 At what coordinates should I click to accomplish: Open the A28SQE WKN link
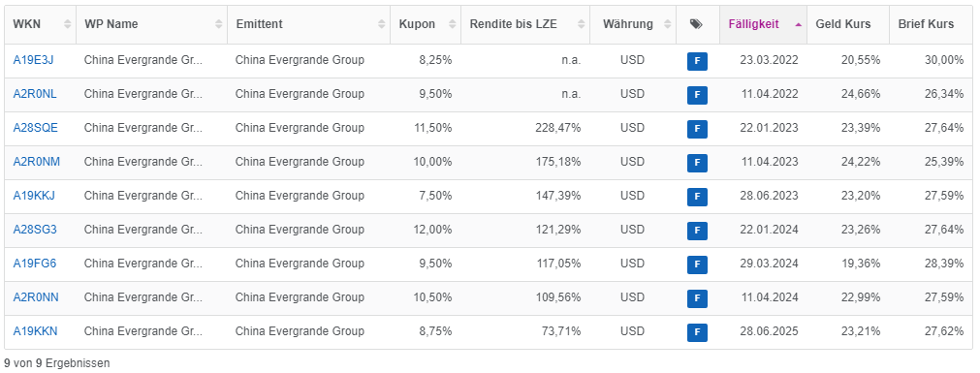35,128
